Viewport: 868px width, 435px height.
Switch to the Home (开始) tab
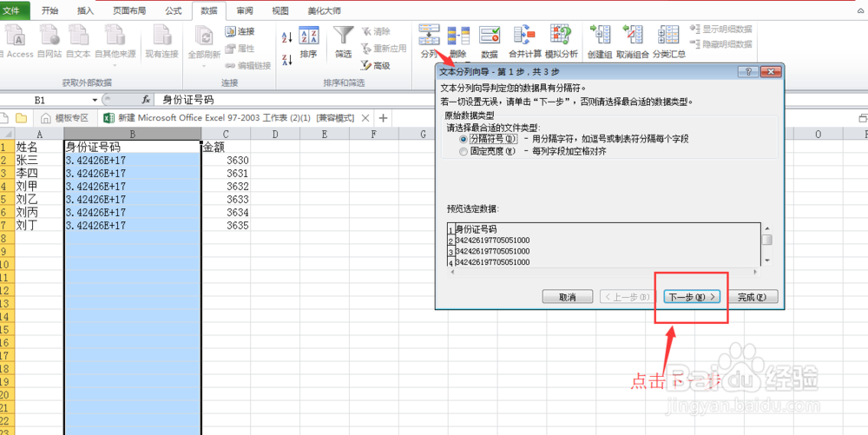point(49,10)
